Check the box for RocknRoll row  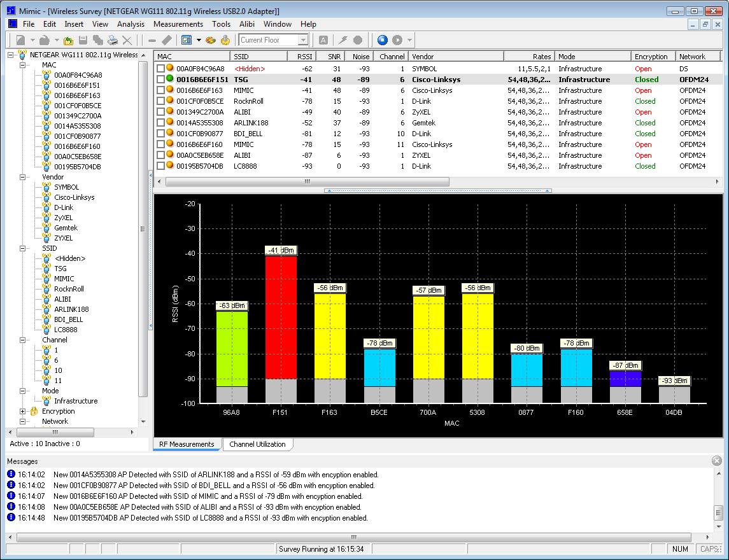160,101
